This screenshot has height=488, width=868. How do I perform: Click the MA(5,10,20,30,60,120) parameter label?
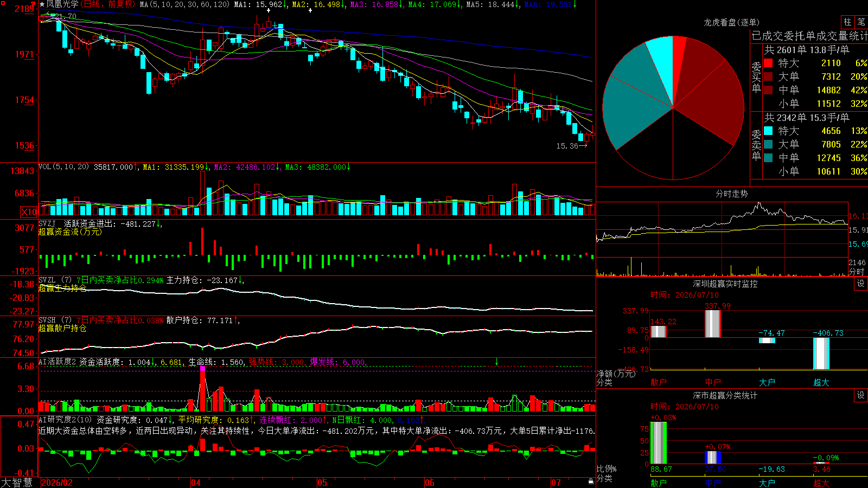click(184, 4)
